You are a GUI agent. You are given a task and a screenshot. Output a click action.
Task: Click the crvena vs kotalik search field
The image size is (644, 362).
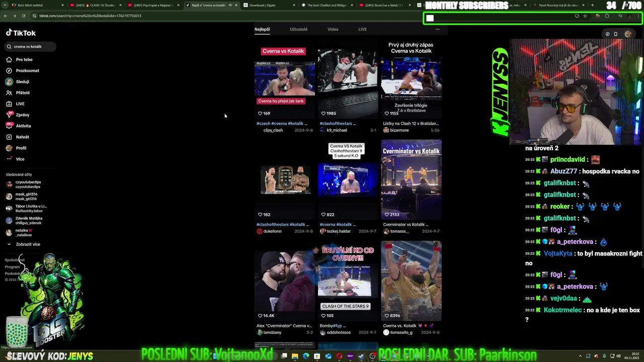[31, 46]
